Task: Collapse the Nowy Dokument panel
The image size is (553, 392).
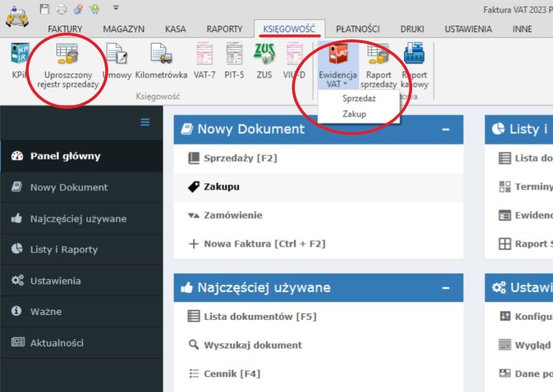Action: click(446, 129)
